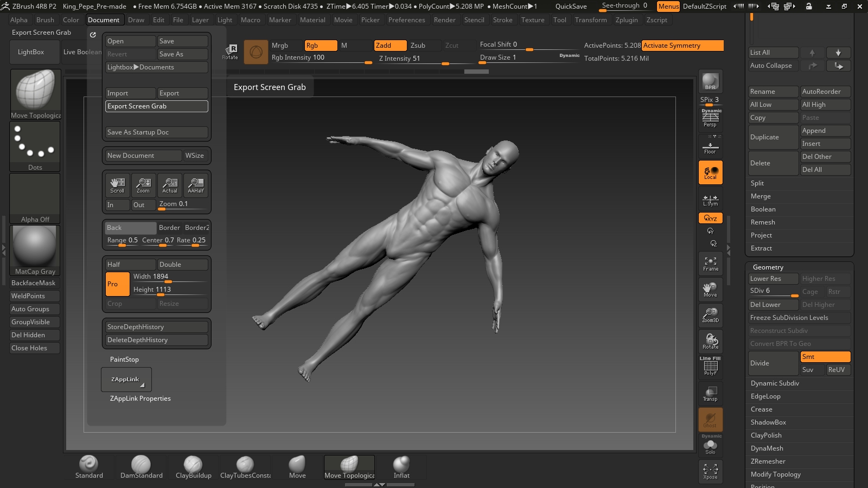Enable Ghost transparency mode
This screenshot has width=868, height=488.
click(710, 419)
